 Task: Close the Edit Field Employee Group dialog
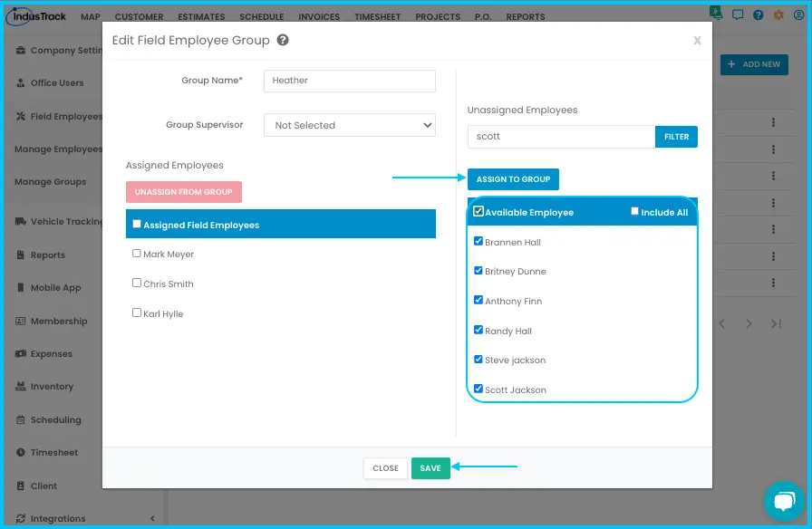click(697, 41)
